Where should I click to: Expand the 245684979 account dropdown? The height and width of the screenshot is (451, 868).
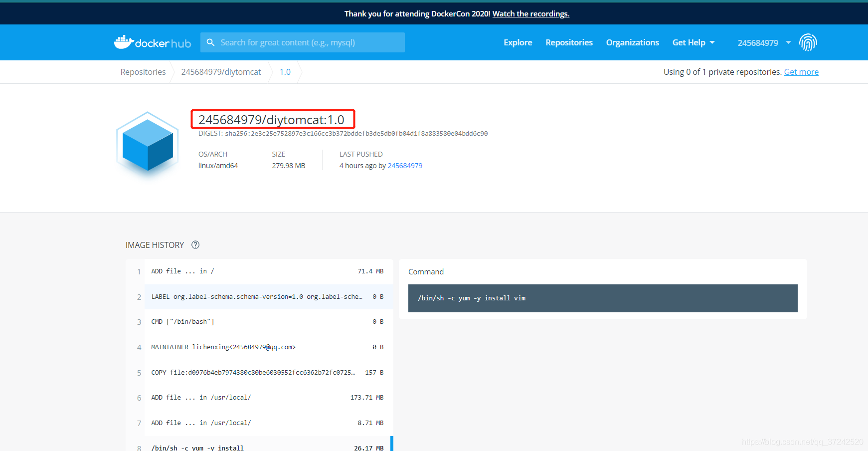click(764, 43)
